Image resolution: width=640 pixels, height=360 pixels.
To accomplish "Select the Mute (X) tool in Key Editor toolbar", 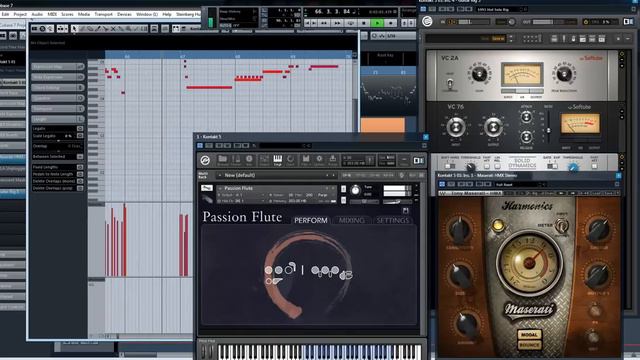I will tap(113, 29).
